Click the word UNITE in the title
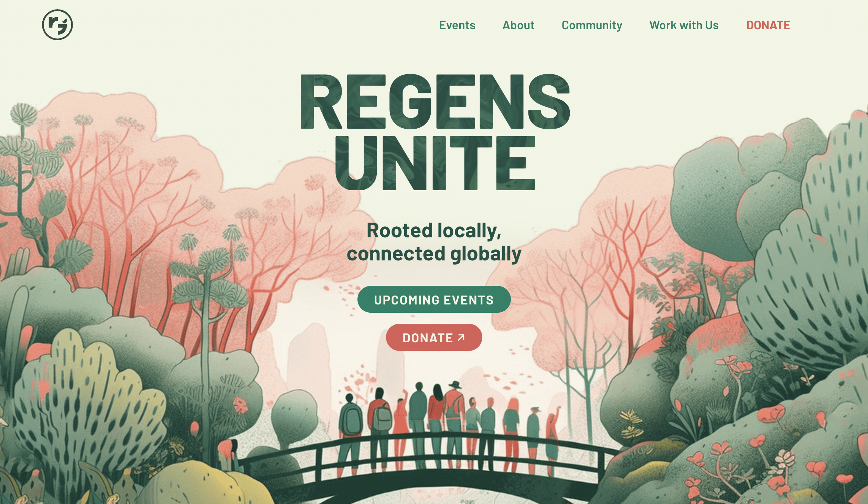 coord(435,163)
